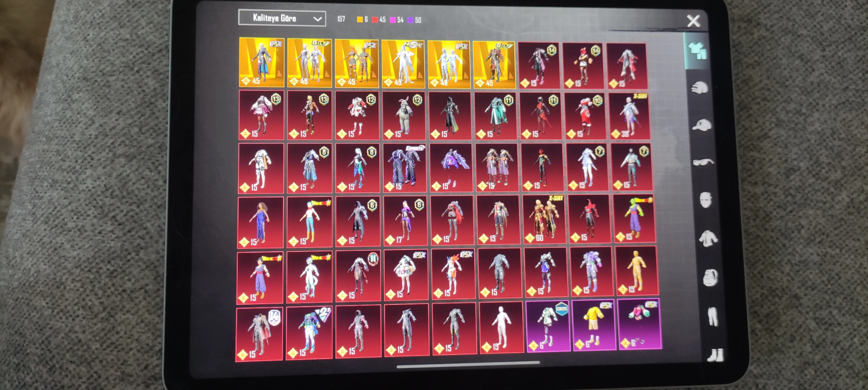Click the yellow rarity swatch showing 6
Image resolution: width=868 pixels, height=390 pixels.
point(360,20)
